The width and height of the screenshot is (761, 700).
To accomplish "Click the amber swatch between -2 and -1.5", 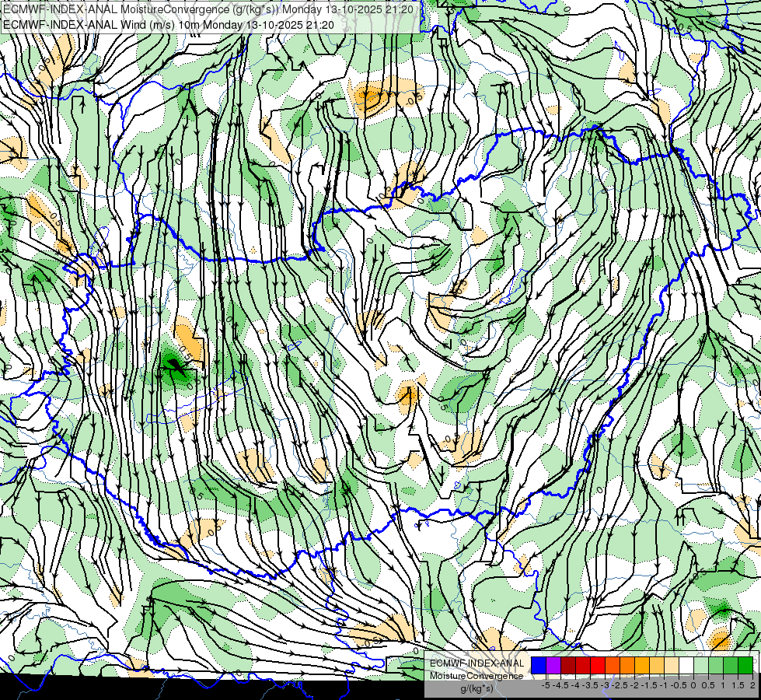I will (x=642, y=666).
